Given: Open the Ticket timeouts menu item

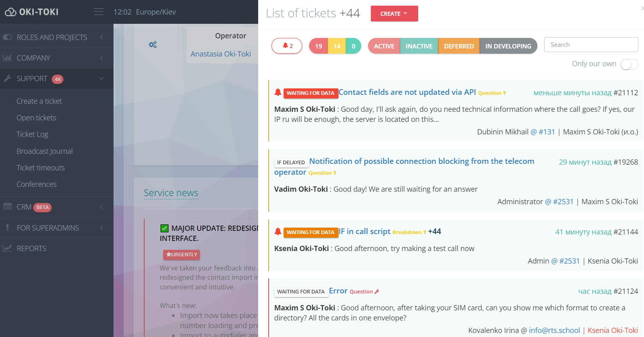Looking at the screenshot, I should [40, 167].
